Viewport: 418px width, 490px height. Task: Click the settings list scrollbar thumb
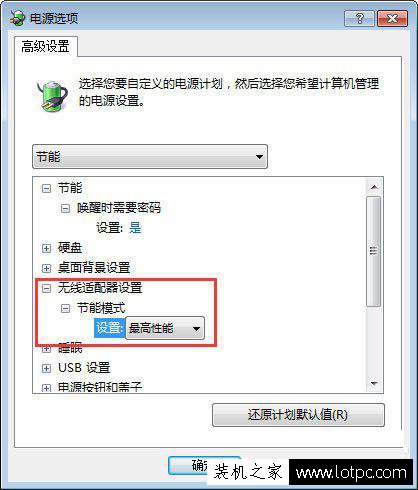(374, 251)
